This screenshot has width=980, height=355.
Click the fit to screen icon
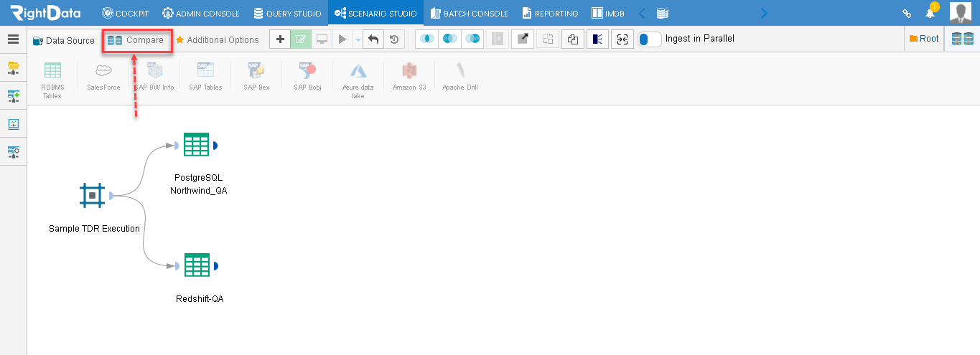tap(622, 39)
